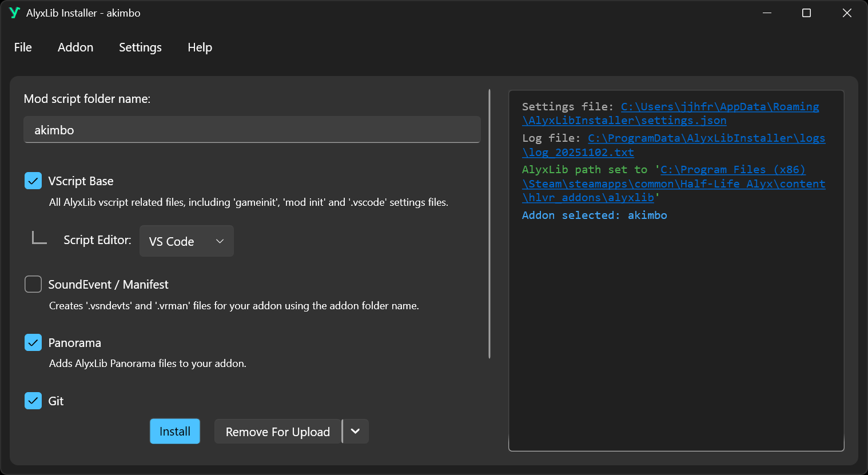Viewport: 868px width, 475px height.
Task: Disable the Panorama checkbox
Action: point(33,342)
